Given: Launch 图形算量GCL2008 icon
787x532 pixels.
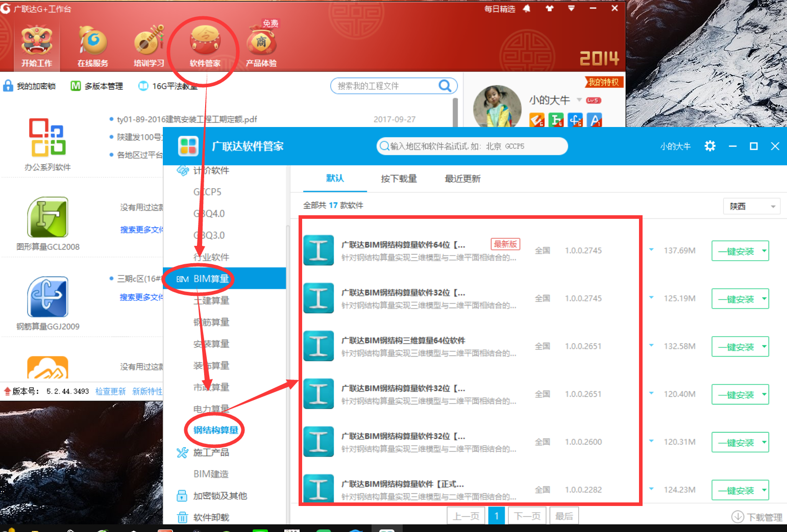Looking at the screenshot, I should pos(47,217).
